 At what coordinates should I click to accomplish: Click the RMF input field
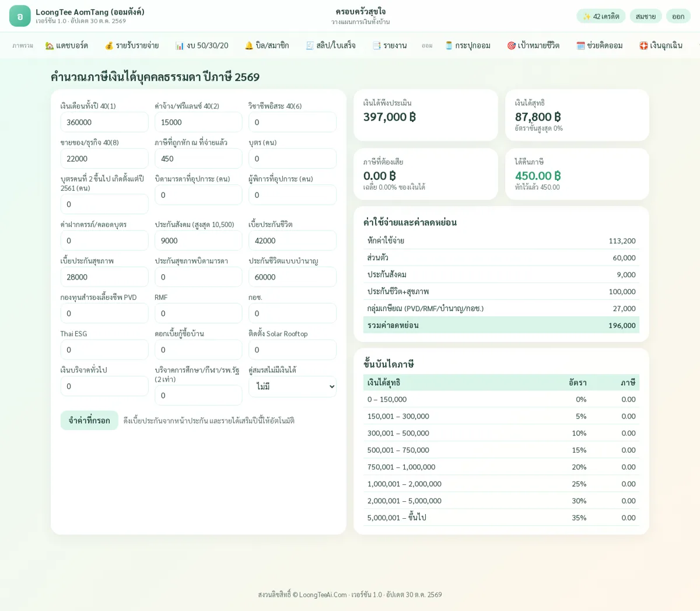[198, 313]
